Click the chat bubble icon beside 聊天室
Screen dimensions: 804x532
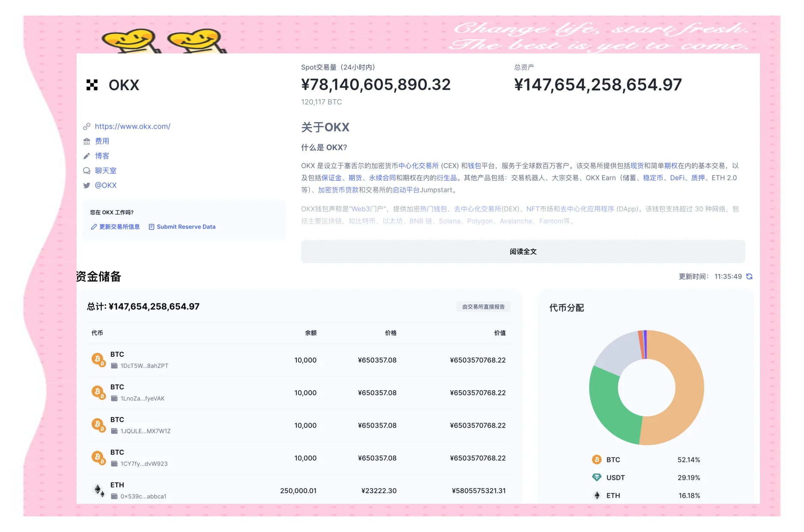point(87,170)
